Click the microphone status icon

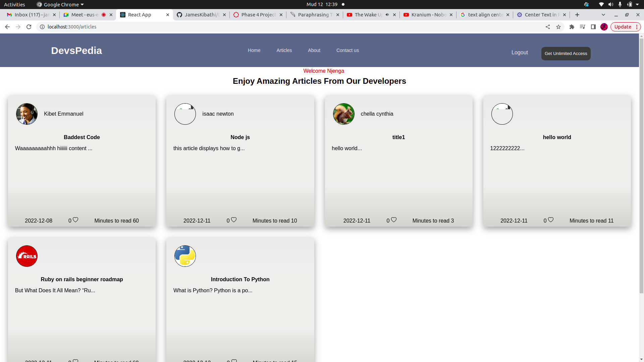point(620,4)
